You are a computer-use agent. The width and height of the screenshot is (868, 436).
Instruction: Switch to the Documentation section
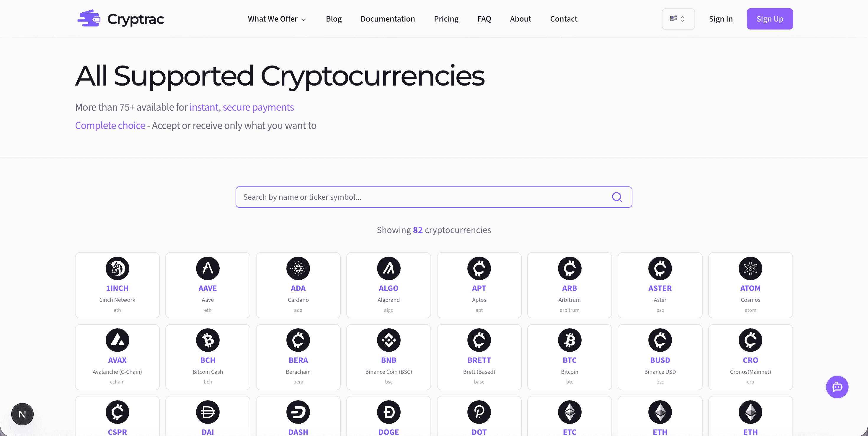[388, 19]
